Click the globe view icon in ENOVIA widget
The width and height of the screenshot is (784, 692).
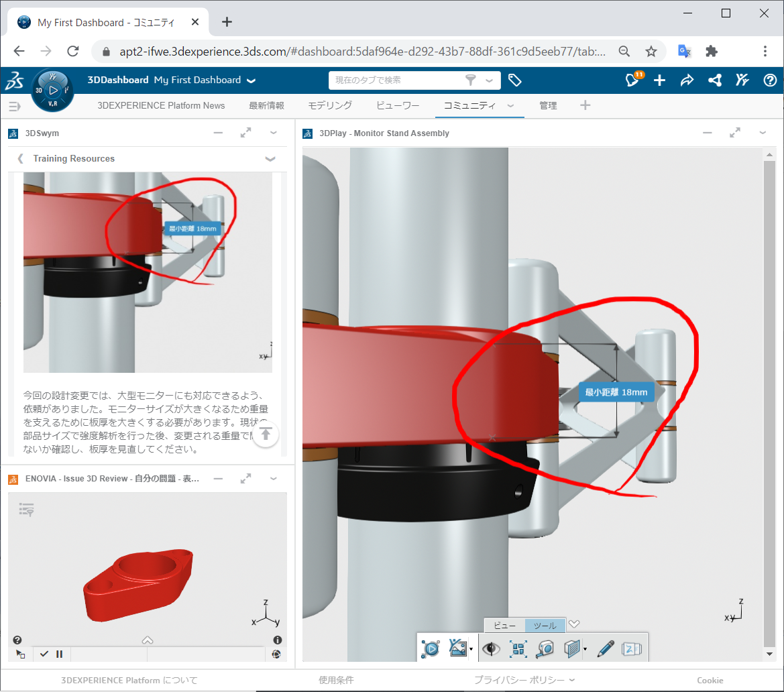tap(276, 654)
